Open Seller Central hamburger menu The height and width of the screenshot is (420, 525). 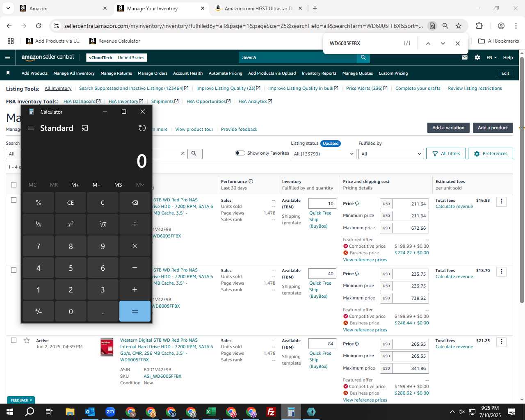point(8,57)
